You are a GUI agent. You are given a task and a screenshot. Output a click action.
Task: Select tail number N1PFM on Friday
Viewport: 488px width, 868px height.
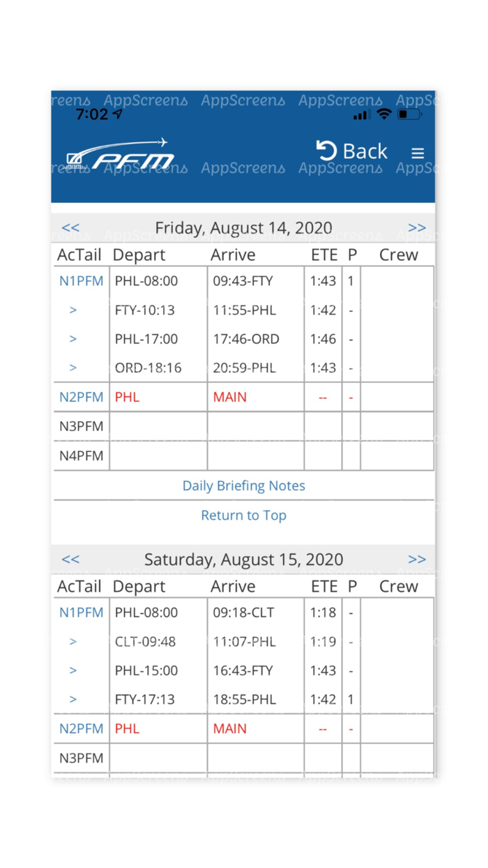point(81,280)
